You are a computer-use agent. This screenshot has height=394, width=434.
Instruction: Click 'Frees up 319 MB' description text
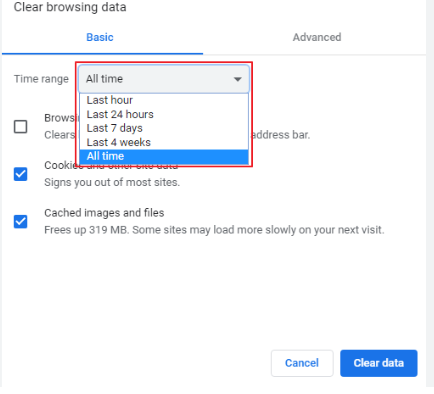(214, 230)
